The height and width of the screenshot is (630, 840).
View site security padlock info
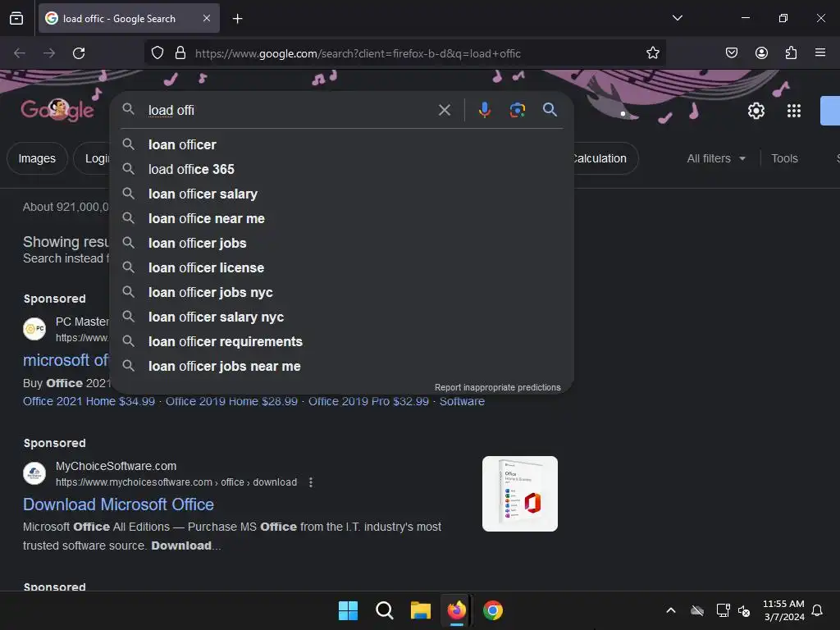[x=180, y=53]
